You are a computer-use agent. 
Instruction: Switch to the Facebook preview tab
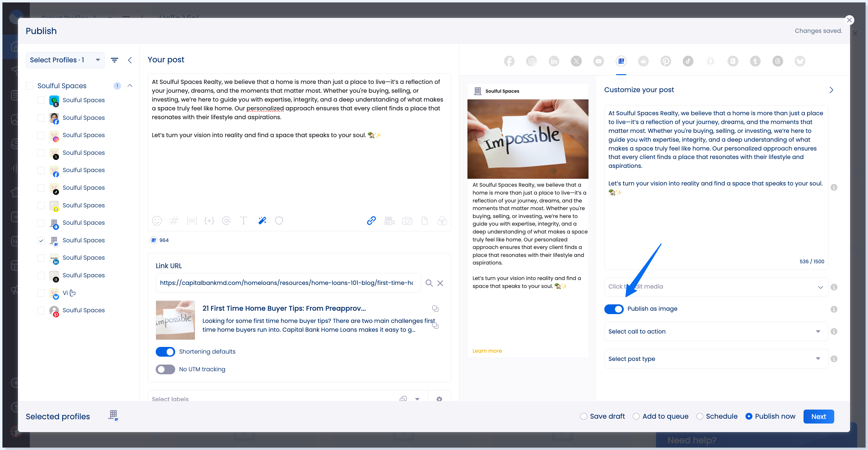tap(509, 61)
